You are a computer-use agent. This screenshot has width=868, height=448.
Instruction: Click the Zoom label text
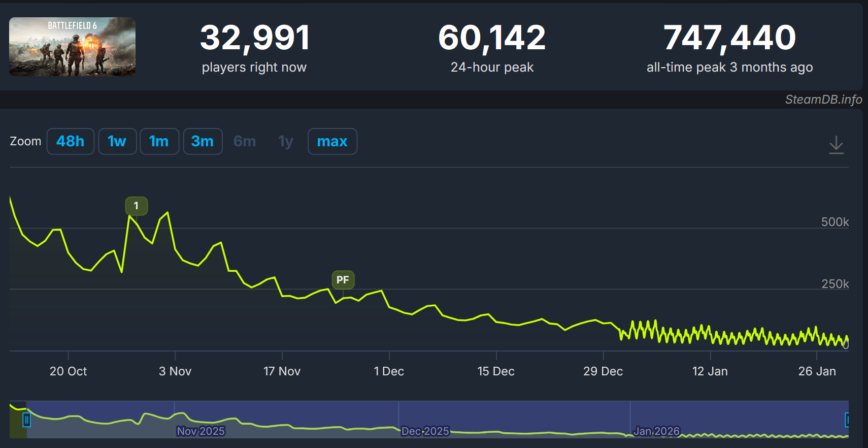tap(25, 141)
